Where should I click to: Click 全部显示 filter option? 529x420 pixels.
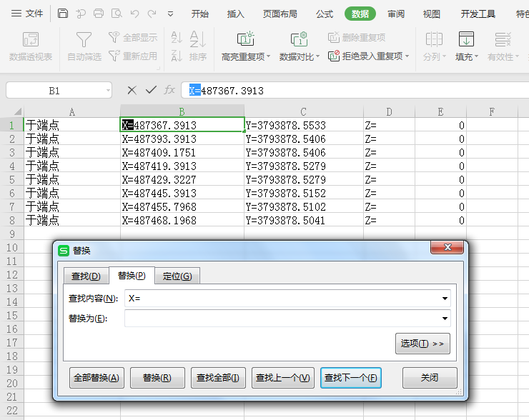(133, 37)
